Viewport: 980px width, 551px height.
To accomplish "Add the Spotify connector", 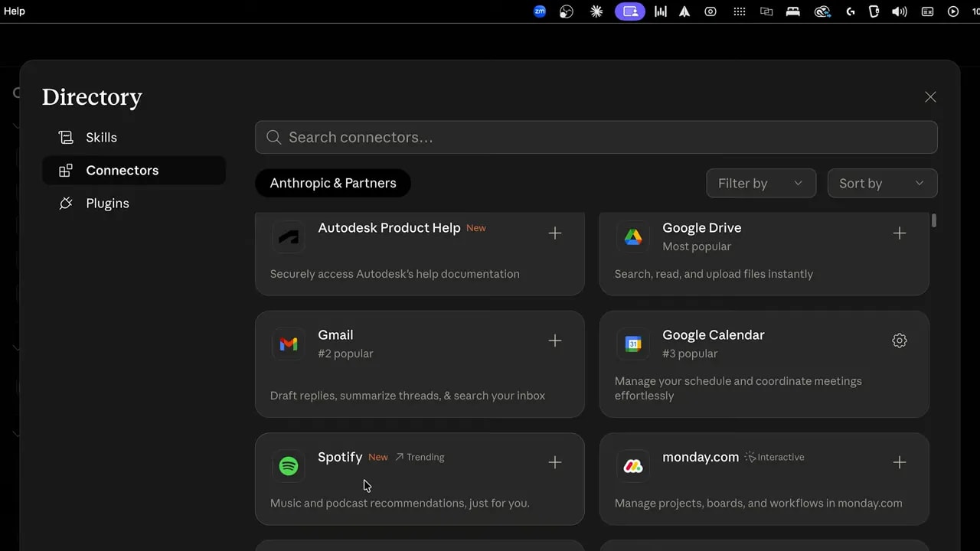I will click(555, 462).
